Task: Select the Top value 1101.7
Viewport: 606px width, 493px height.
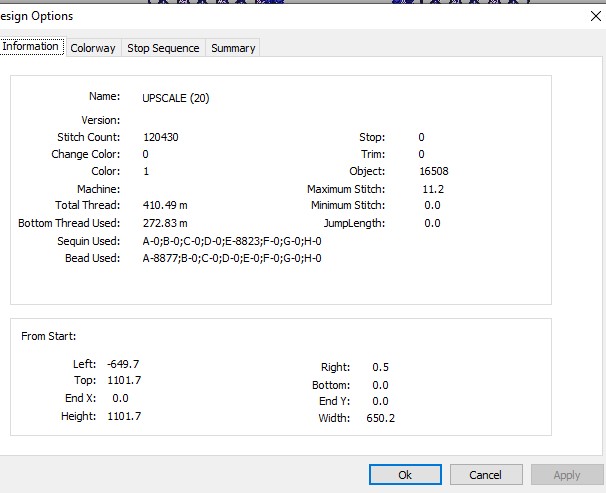Action: point(124,380)
